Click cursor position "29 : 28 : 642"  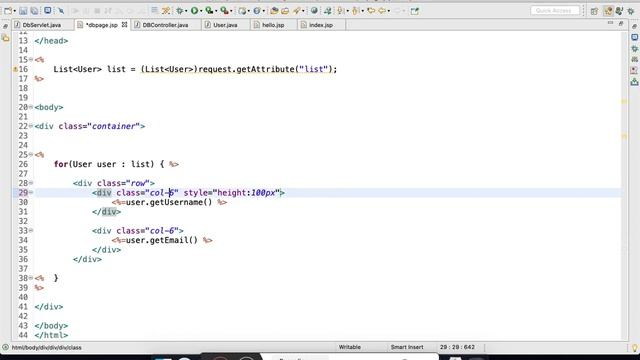click(x=457, y=347)
